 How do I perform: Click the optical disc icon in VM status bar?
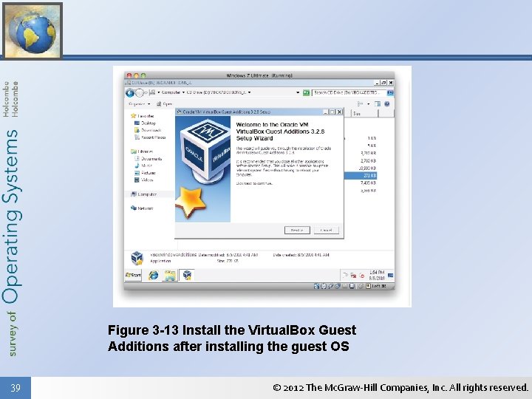click(324, 286)
